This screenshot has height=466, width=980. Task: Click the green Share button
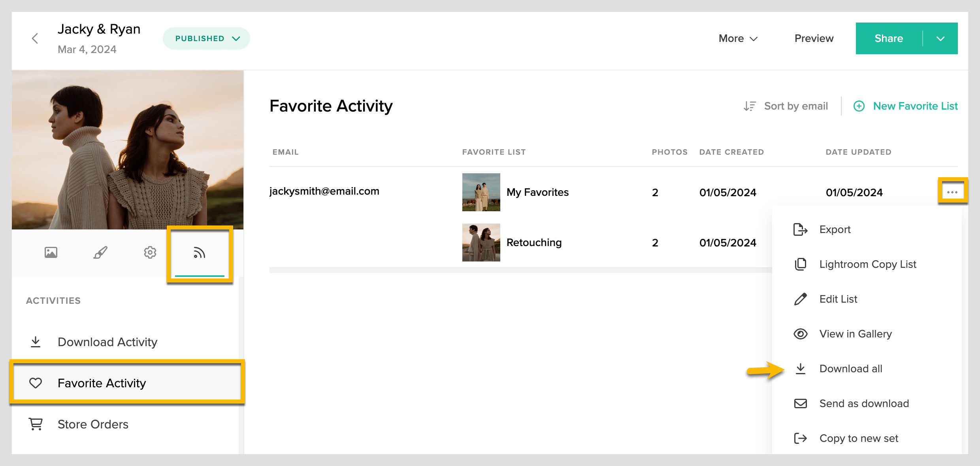point(889,38)
